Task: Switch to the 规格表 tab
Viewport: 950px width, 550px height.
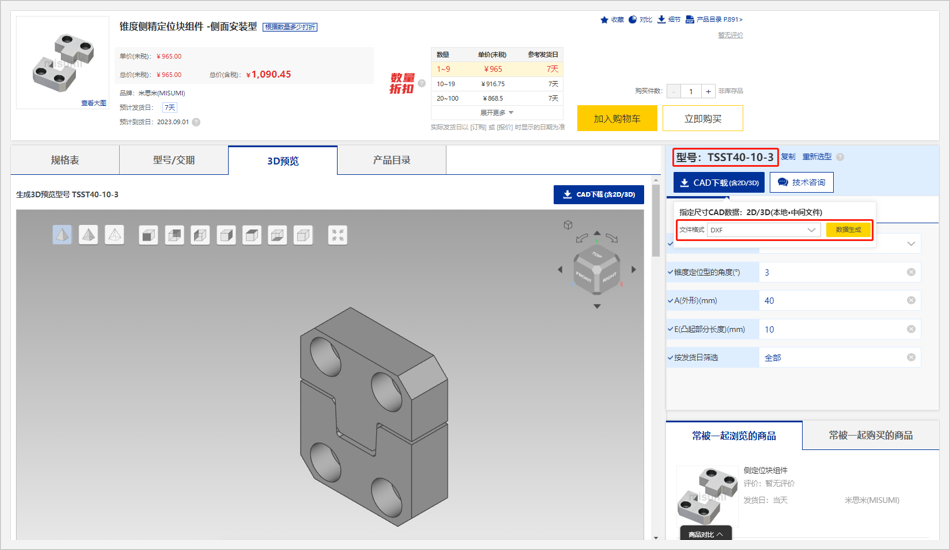Action: [x=65, y=160]
